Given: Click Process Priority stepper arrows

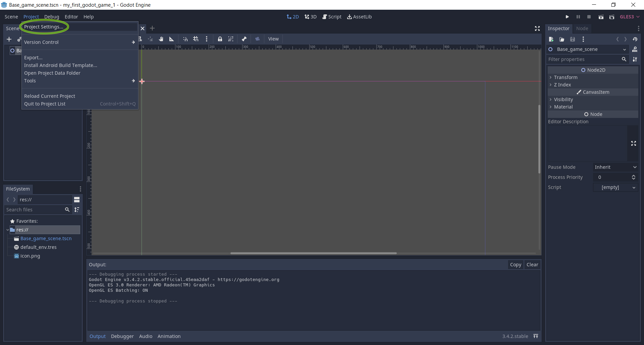Looking at the screenshot, I should 634,177.
